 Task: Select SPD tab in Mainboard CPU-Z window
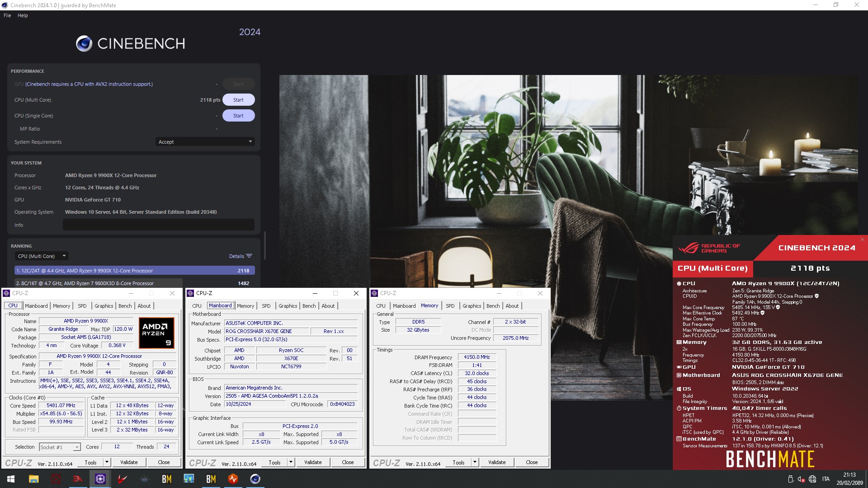point(266,306)
